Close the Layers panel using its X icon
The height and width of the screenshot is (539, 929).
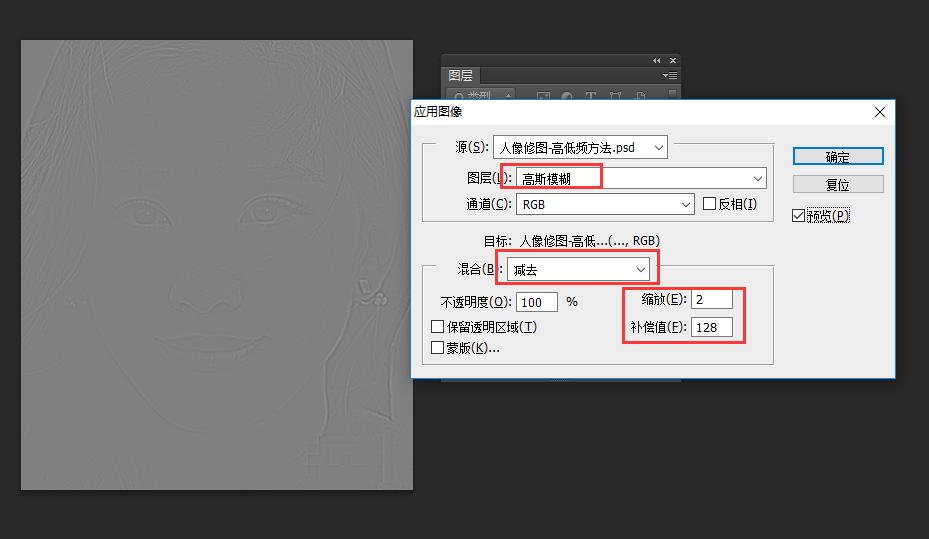pos(673,60)
